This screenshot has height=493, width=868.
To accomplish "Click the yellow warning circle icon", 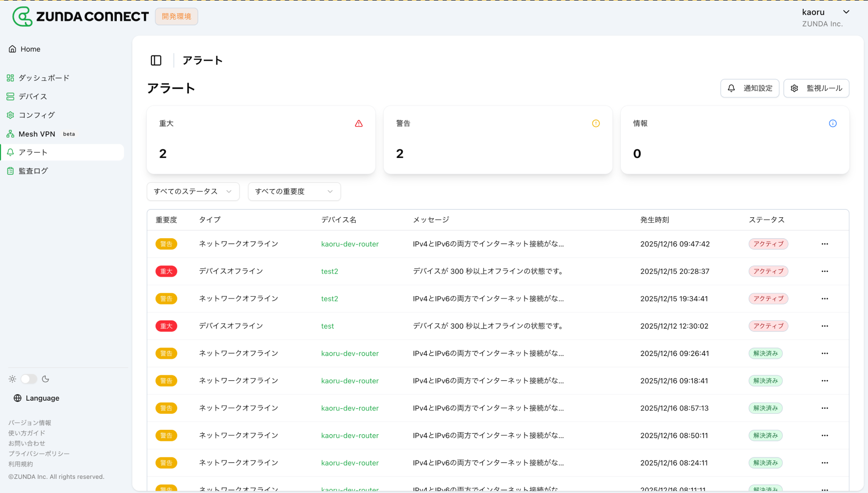I will pos(596,123).
